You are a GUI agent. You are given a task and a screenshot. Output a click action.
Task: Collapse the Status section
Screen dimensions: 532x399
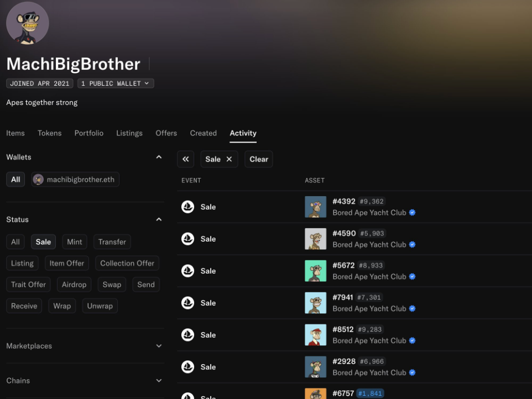159,219
